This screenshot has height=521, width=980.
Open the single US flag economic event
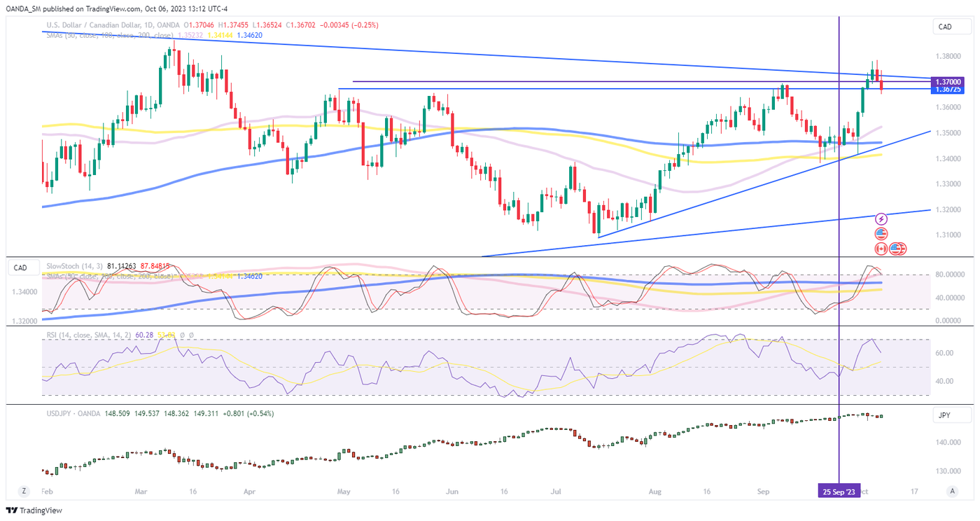[x=881, y=234]
